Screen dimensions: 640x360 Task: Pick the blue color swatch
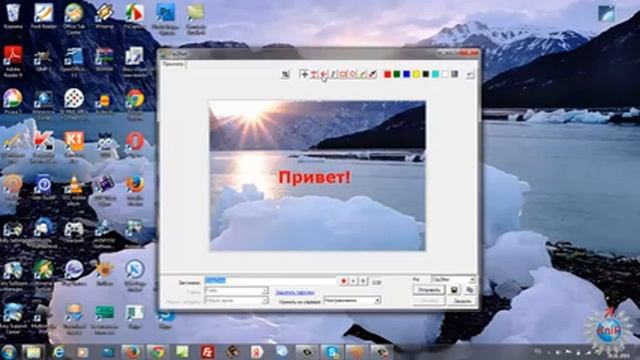click(407, 74)
